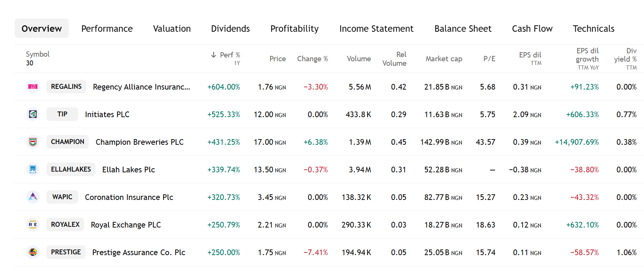644x271 pixels.
Task: Click the Ellah Lakes logo icon
Action: click(33, 169)
